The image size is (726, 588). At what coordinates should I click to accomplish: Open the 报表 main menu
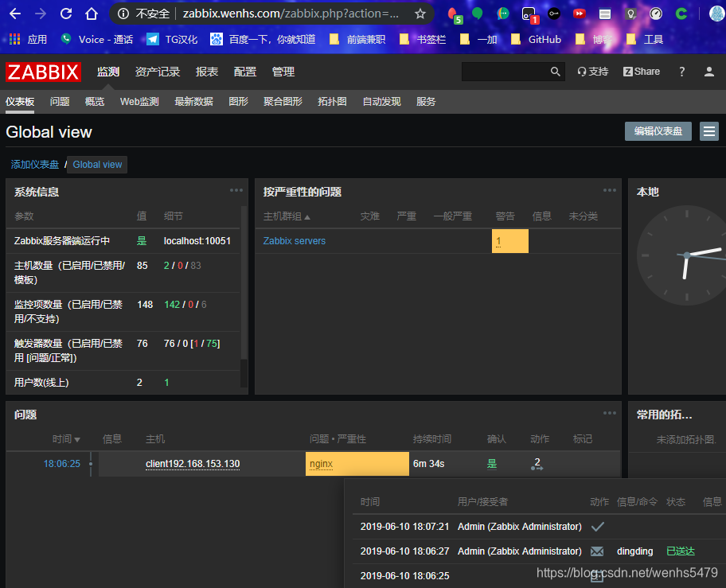pyautogui.click(x=207, y=72)
